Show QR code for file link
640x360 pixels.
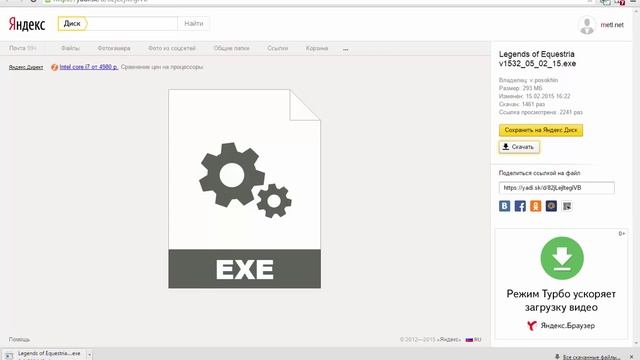point(567,206)
